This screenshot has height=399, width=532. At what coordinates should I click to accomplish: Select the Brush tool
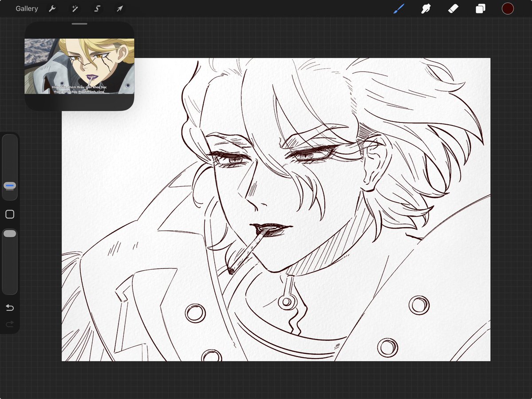pyautogui.click(x=398, y=8)
